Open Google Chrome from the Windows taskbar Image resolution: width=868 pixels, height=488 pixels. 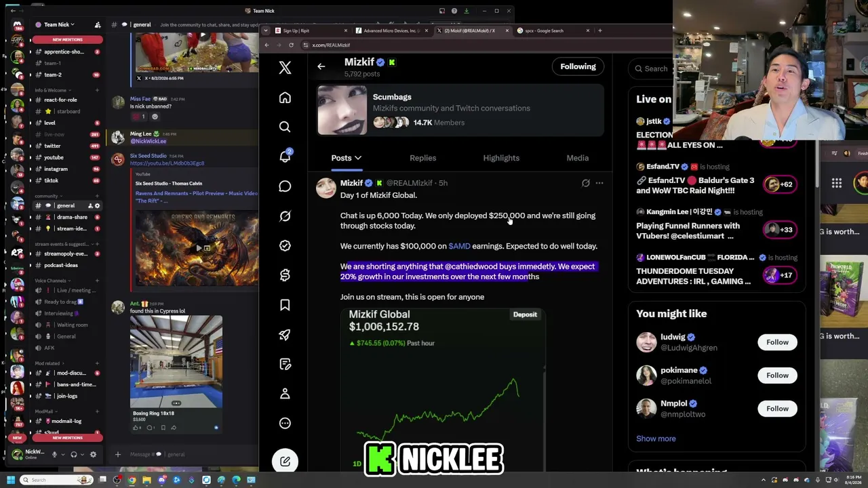132,480
